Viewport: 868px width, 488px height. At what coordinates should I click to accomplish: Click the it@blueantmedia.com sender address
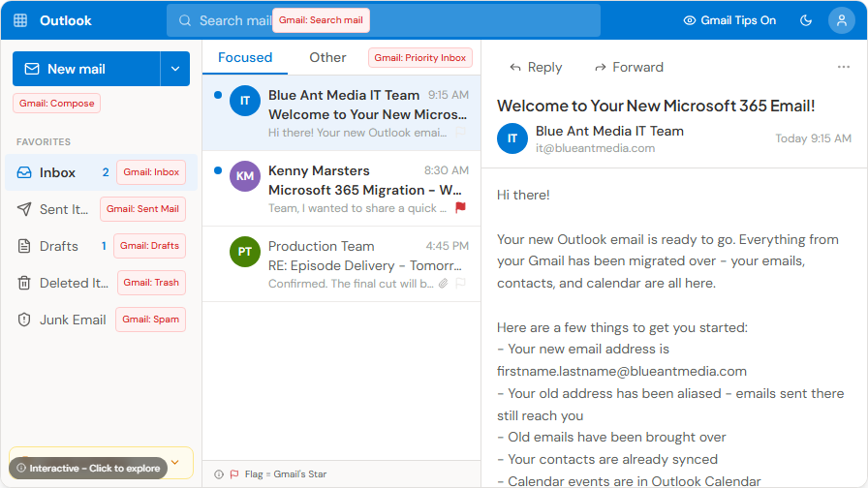(595, 148)
